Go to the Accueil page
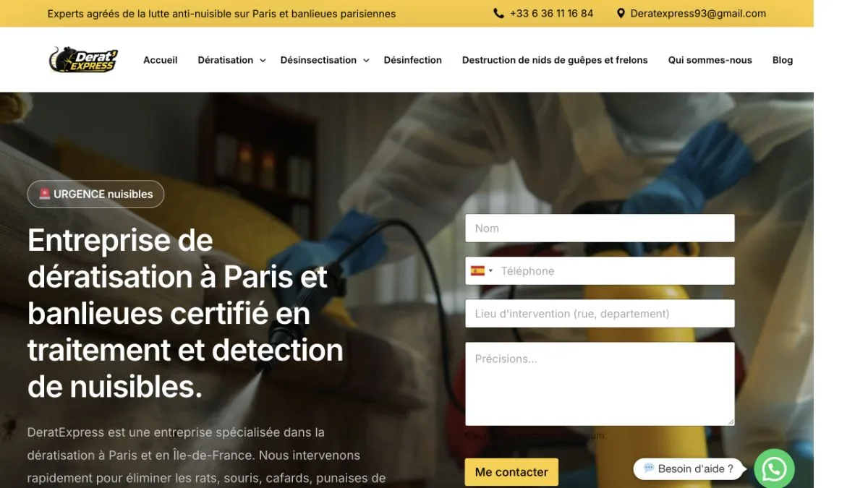This screenshot has height=488, width=868. pyautogui.click(x=161, y=60)
